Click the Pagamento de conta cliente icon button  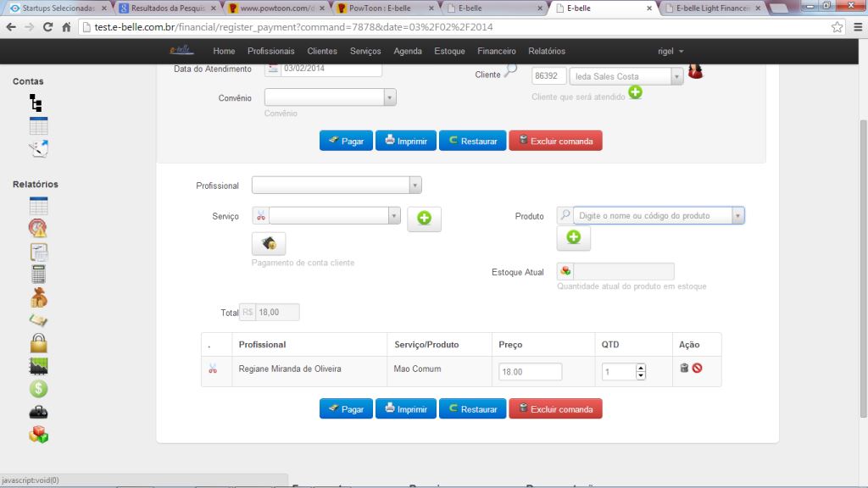(269, 244)
